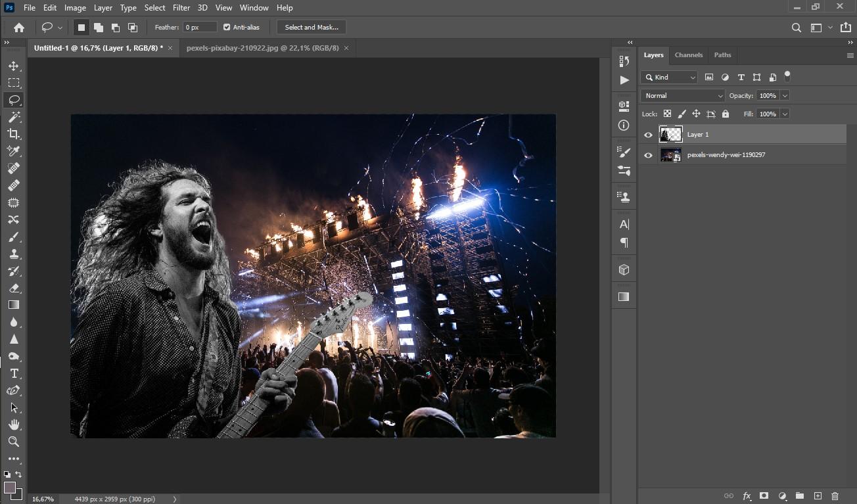Expand the Opacity dropdown arrow
The height and width of the screenshot is (504, 857).
pos(785,95)
